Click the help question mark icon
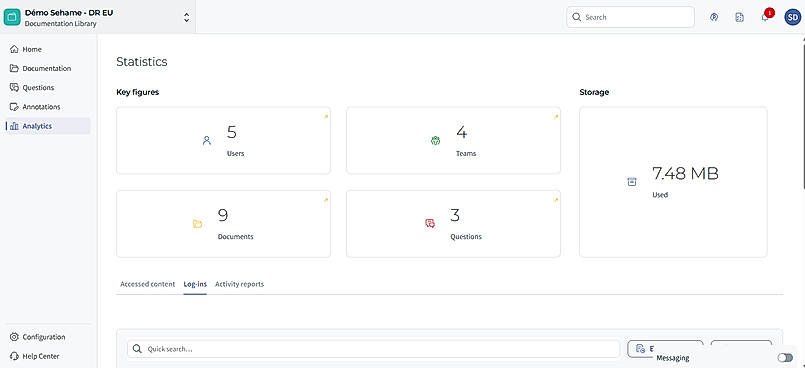805x368 pixels. coord(714,17)
